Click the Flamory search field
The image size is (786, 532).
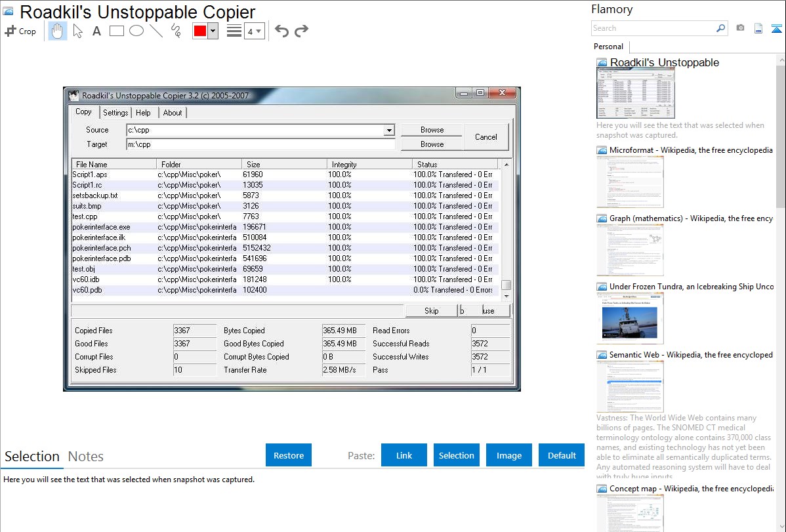click(653, 28)
